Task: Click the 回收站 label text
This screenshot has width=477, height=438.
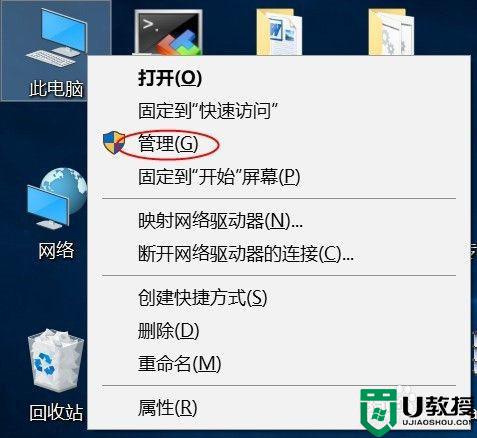Action: 56,412
